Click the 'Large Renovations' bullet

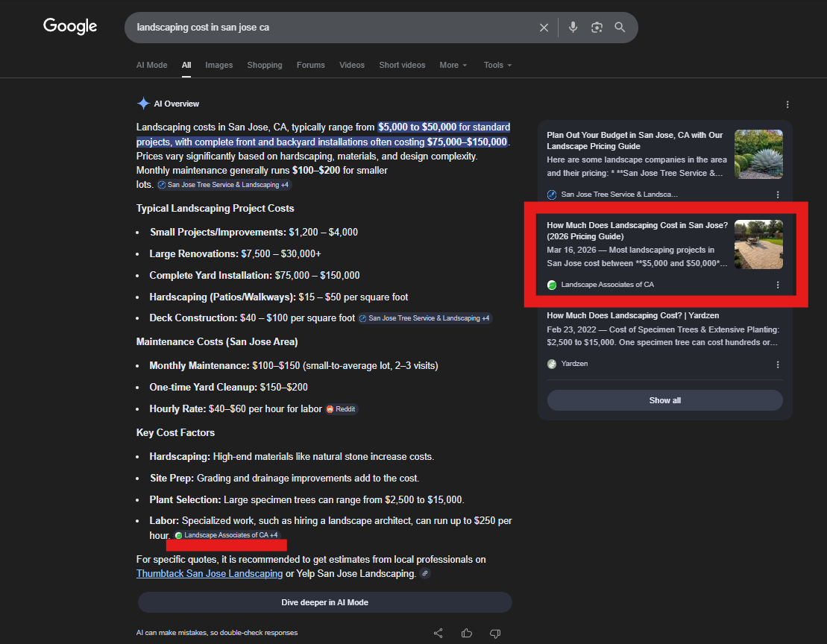click(x=235, y=254)
